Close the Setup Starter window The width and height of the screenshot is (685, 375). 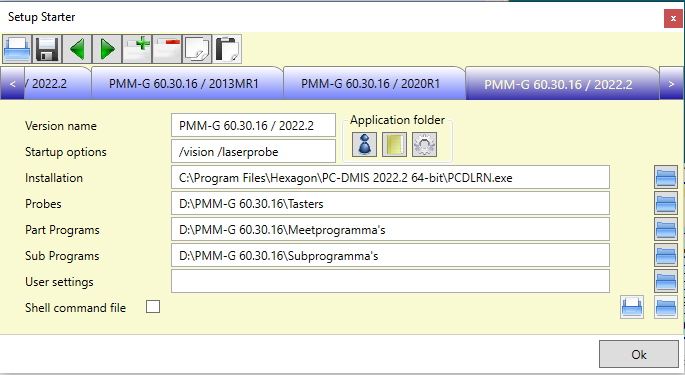(x=673, y=19)
